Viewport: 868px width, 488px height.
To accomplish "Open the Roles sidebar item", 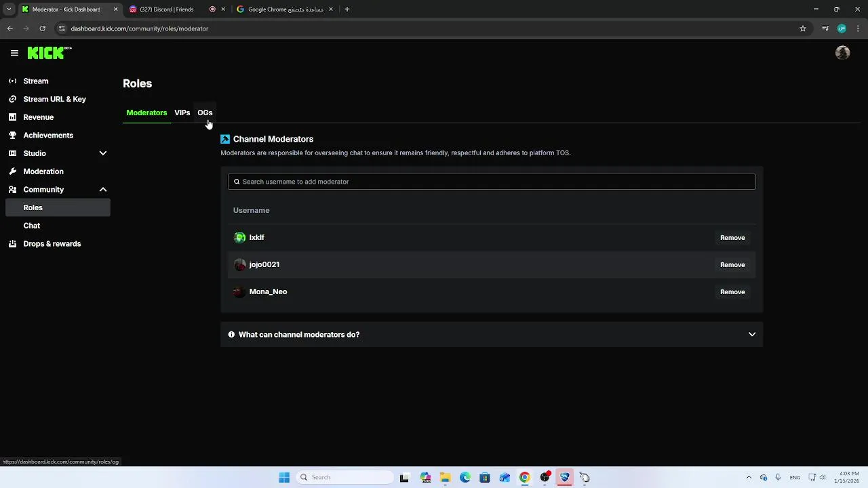I will [x=57, y=207].
